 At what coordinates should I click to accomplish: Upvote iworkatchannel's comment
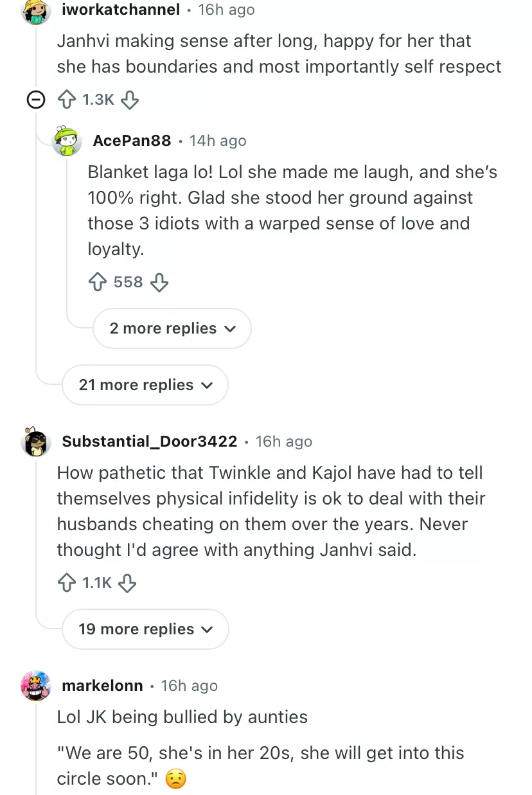(67, 100)
